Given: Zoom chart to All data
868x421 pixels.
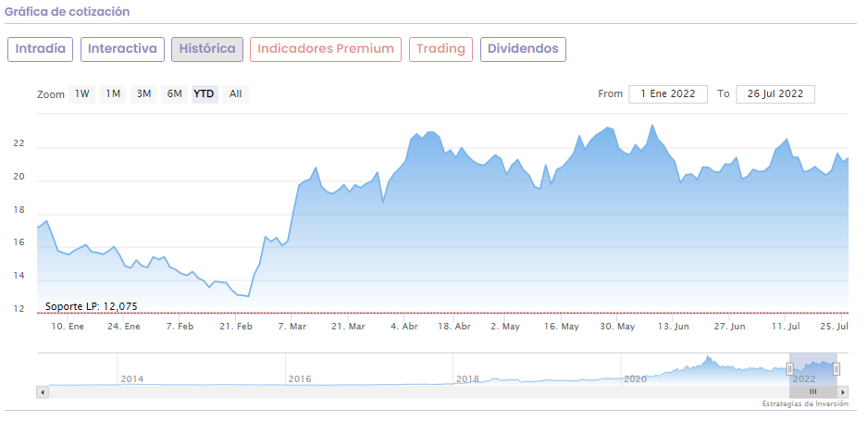Looking at the screenshot, I should coord(236,93).
